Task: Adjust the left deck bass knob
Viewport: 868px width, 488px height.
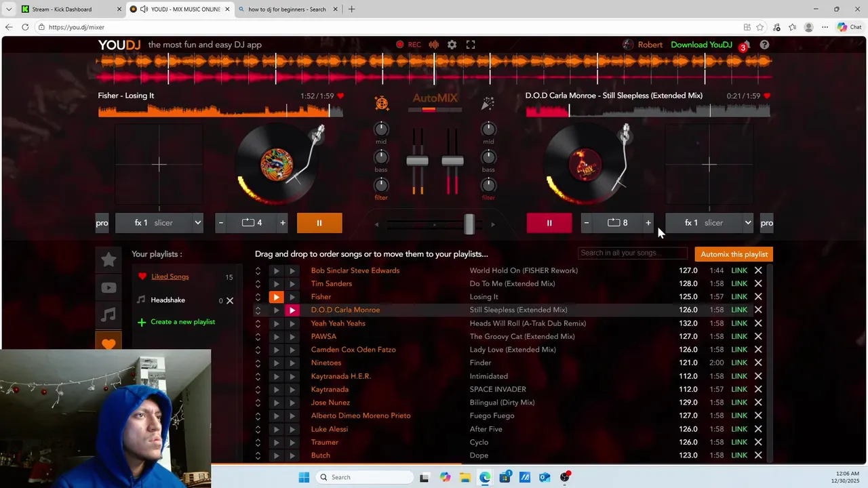Action: tap(381, 157)
